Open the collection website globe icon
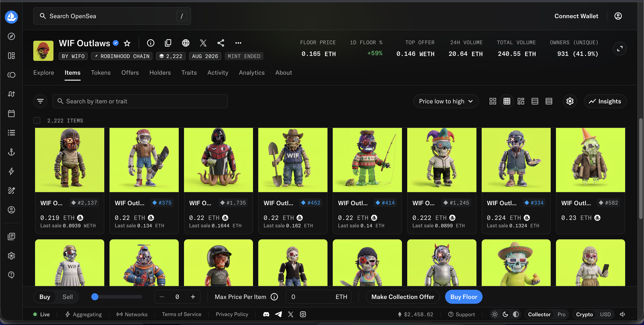 186,43
